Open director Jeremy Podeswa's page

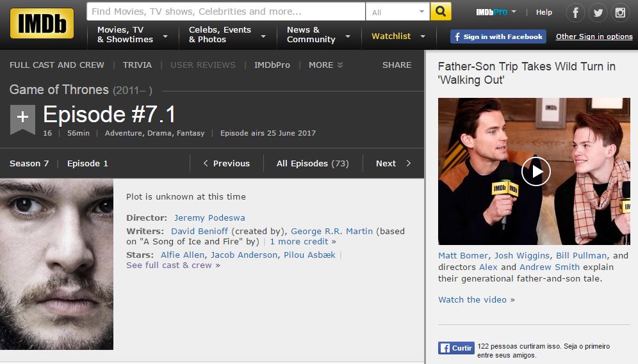[x=209, y=218]
